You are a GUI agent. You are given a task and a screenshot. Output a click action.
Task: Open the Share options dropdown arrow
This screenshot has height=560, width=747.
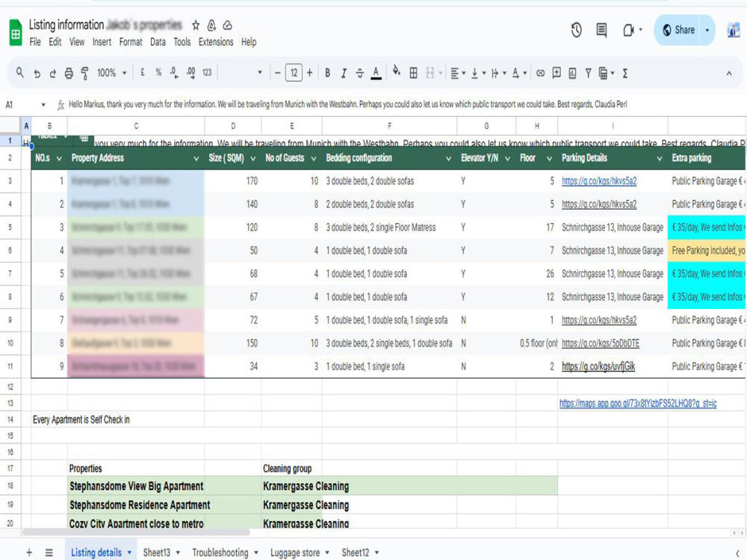tap(707, 30)
